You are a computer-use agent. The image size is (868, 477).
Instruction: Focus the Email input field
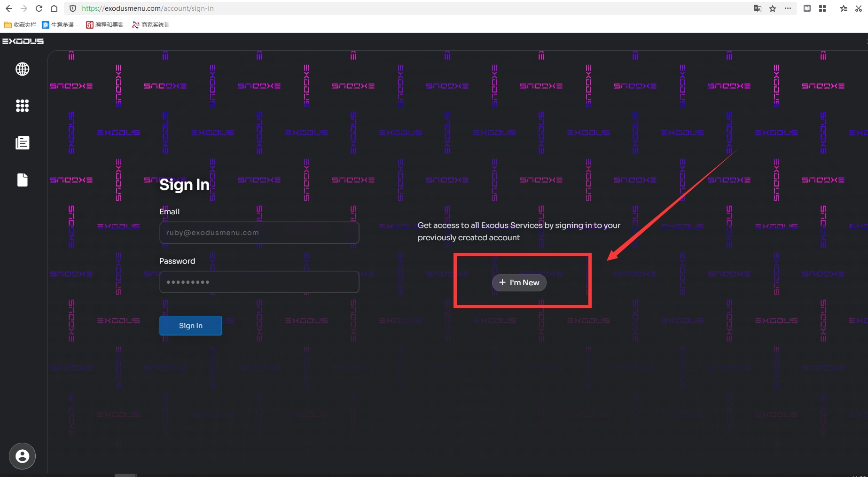coord(259,233)
